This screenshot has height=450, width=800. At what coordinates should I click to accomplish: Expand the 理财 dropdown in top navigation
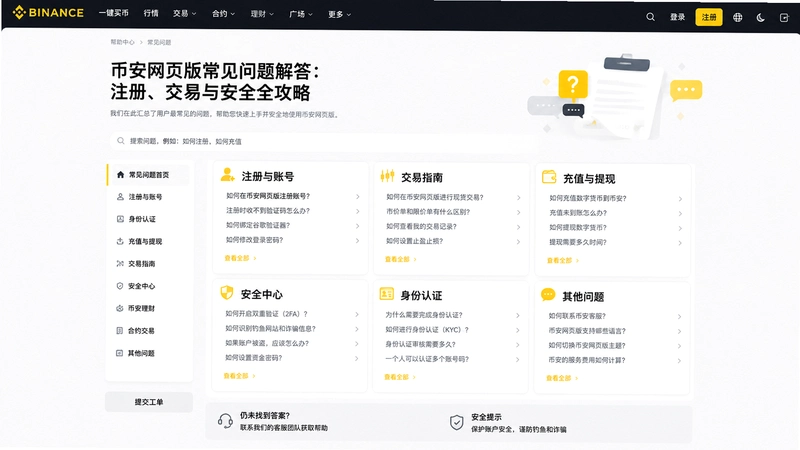pyautogui.click(x=262, y=14)
